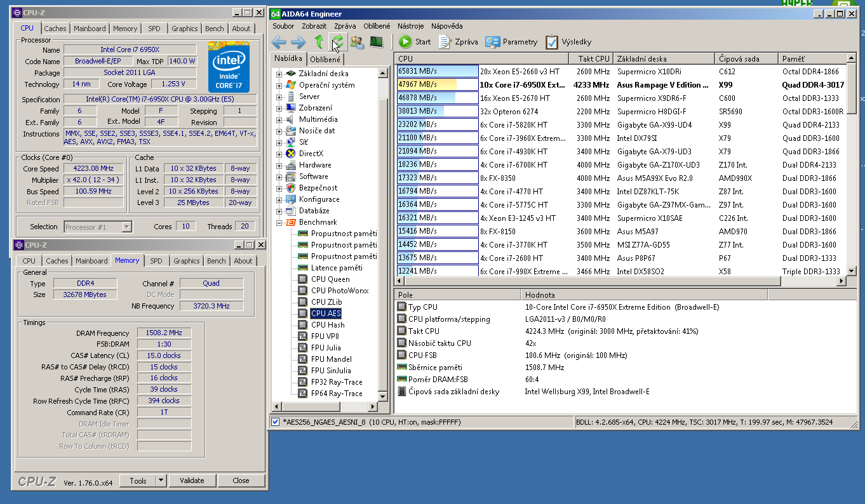Open Výsledky results toolbar button
Image resolution: width=865 pixels, height=504 pixels.
(x=568, y=42)
